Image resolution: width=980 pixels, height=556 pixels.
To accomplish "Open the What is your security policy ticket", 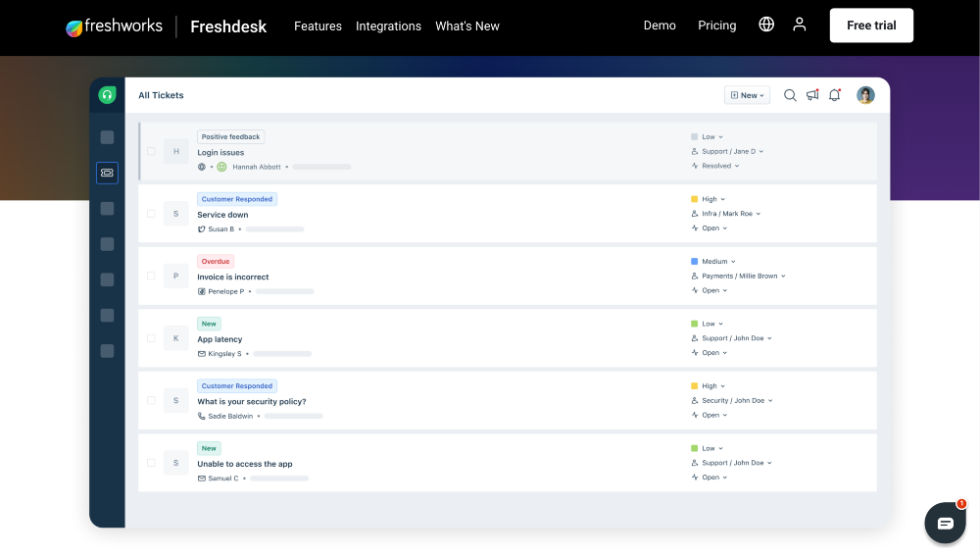I will click(251, 401).
